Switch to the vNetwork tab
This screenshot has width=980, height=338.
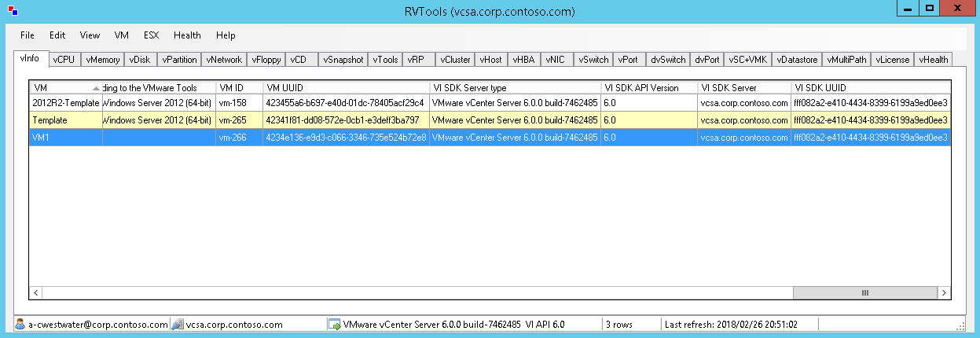pyautogui.click(x=225, y=60)
